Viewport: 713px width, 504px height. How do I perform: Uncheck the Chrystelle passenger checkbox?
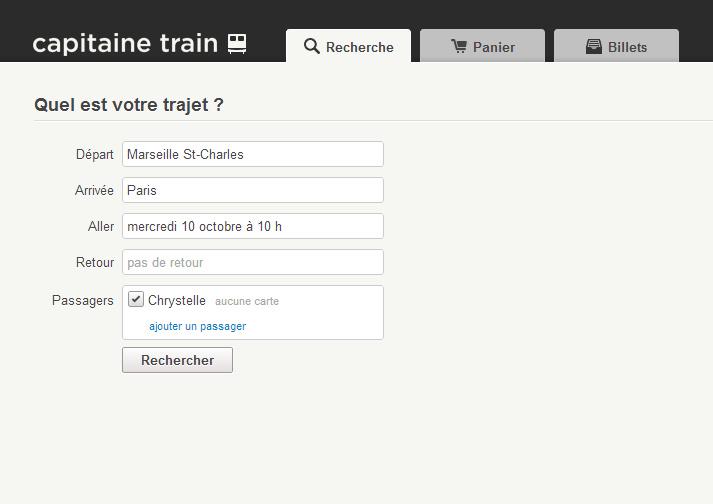(x=136, y=299)
